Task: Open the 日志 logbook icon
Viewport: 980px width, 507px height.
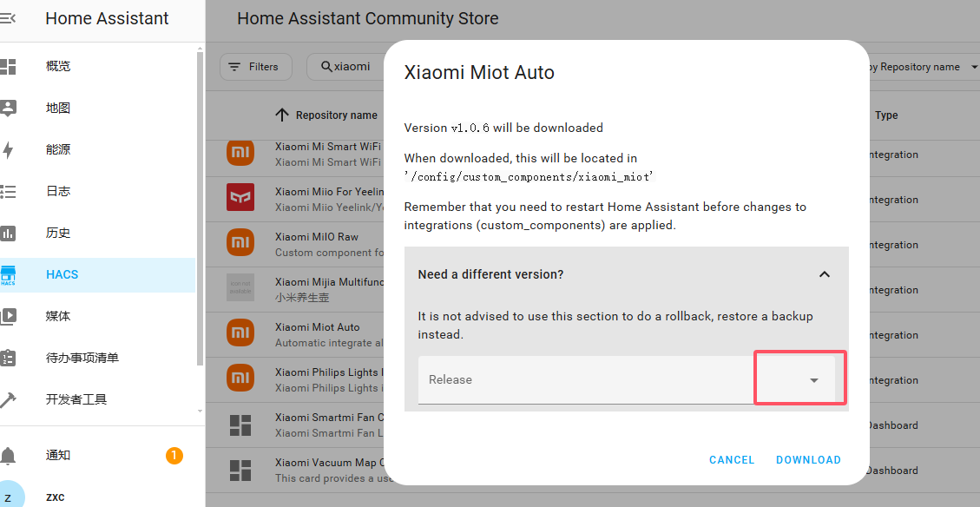Action: coord(8,191)
